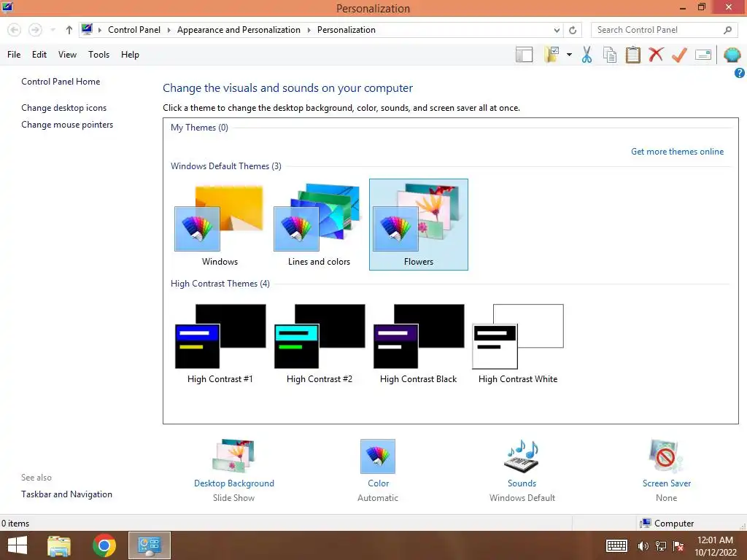Select the Windows theme
Screen dimensions: 747x560
220,225
